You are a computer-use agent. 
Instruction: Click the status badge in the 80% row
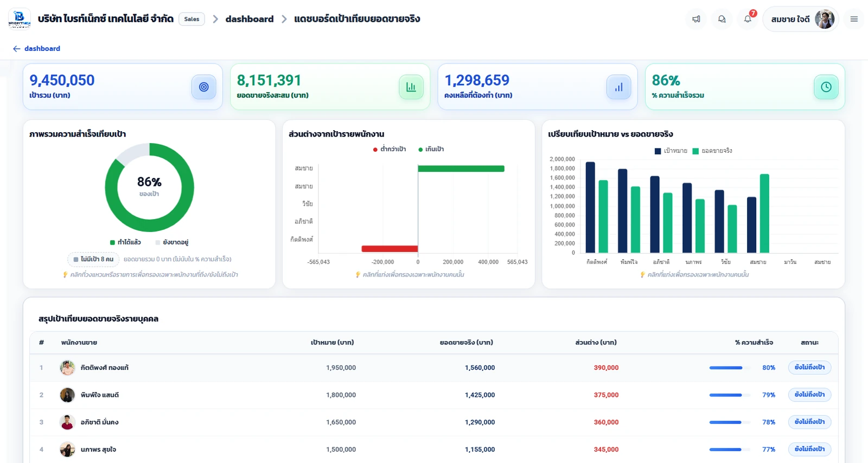[x=809, y=367]
